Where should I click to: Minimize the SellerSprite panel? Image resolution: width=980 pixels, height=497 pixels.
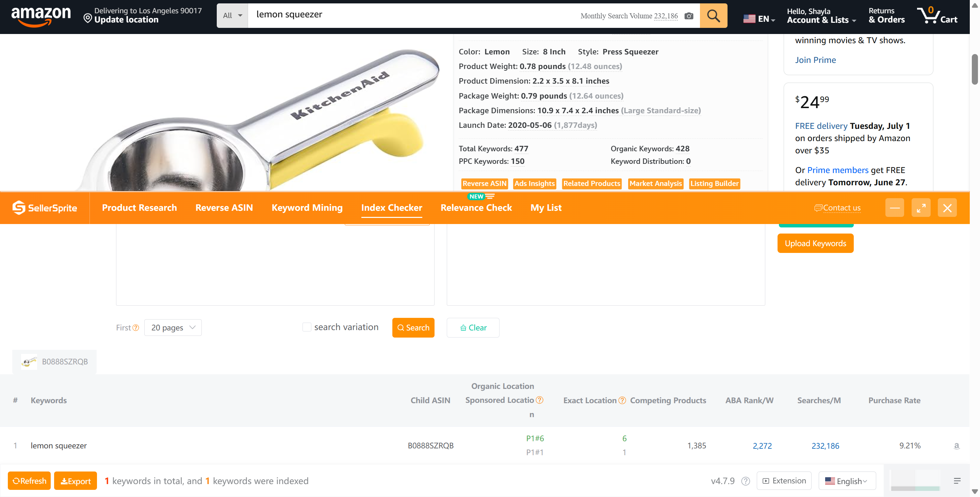(894, 208)
